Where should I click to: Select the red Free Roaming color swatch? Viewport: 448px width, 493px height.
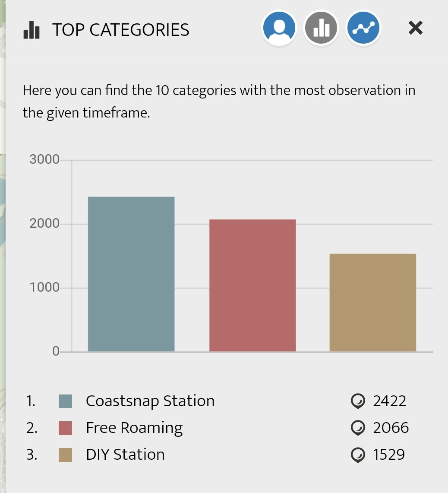(65, 428)
